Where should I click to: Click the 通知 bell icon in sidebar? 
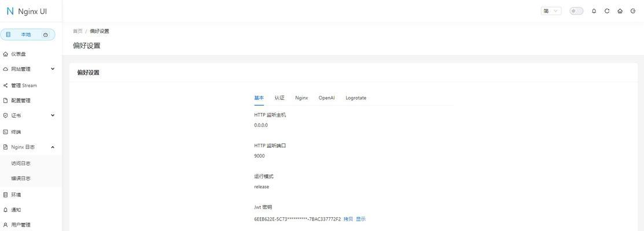point(5,210)
